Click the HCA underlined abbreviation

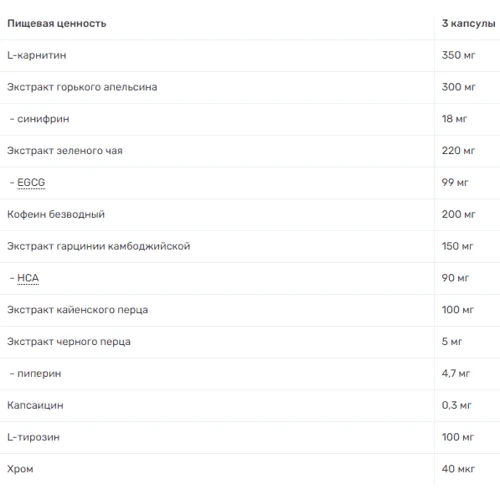(28, 278)
